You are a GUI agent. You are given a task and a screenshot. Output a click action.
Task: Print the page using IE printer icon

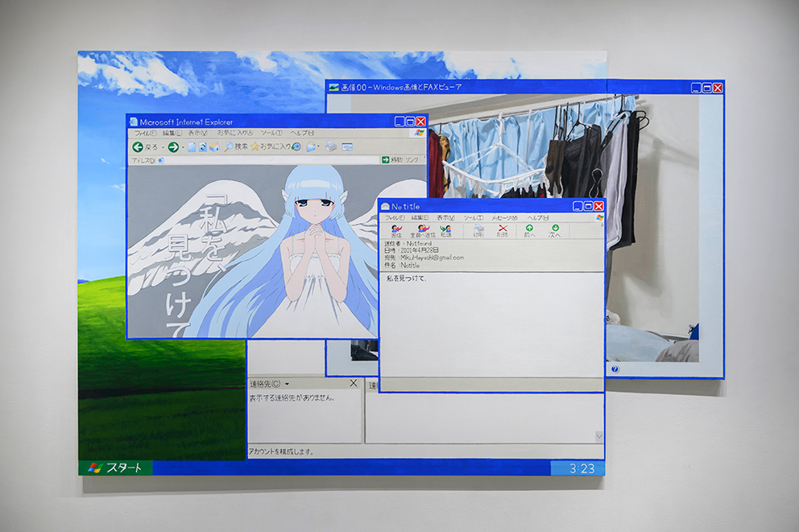click(331, 146)
